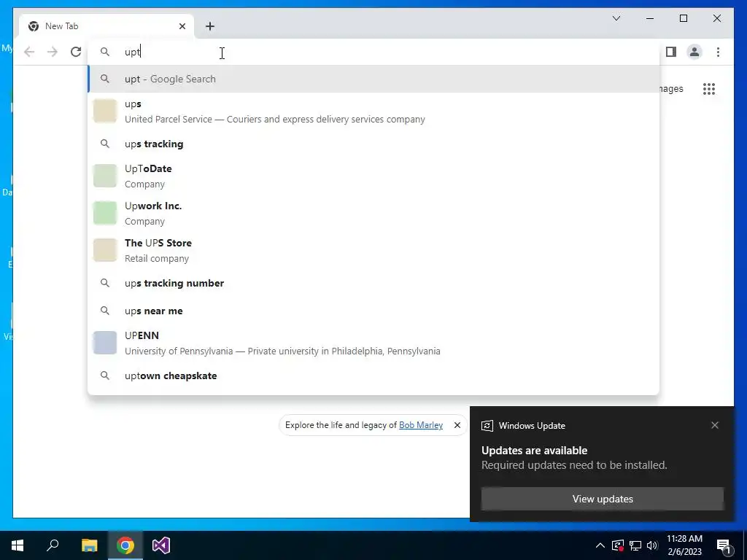Select 'upt - Google Search' suggestion
The height and width of the screenshot is (560, 747).
coord(373,79)
